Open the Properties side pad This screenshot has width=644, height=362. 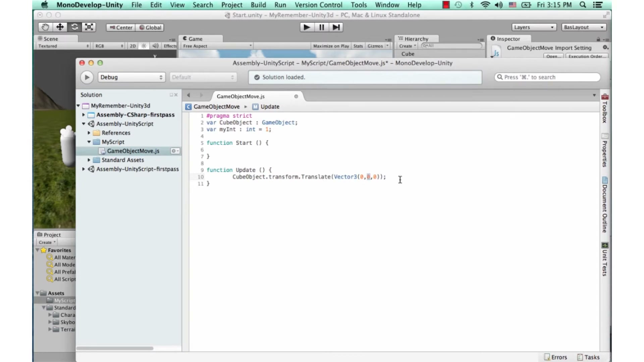point(605,150)
